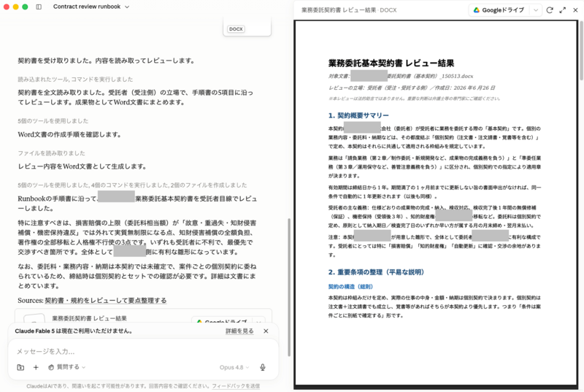584x392 pixels.
Task: Click the document title 業務委託基本契約書 レビュー結果
Action: coord(391,63)
